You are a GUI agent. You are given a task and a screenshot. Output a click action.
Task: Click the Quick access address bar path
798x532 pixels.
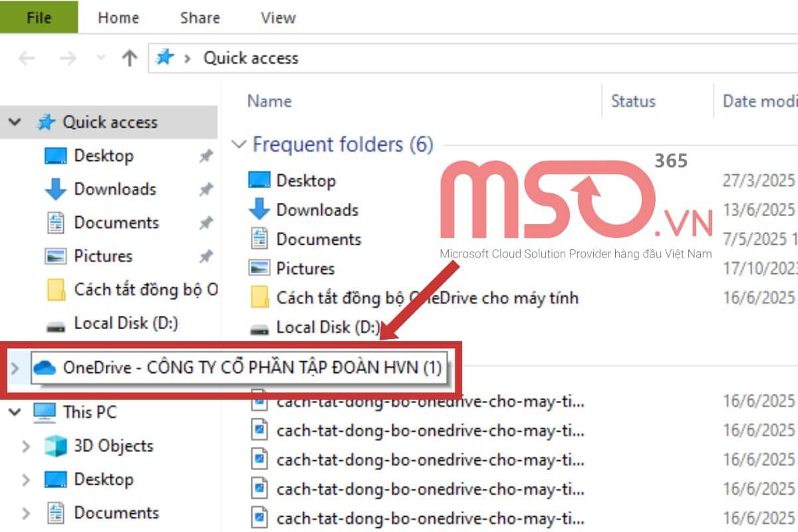[251, 58]
